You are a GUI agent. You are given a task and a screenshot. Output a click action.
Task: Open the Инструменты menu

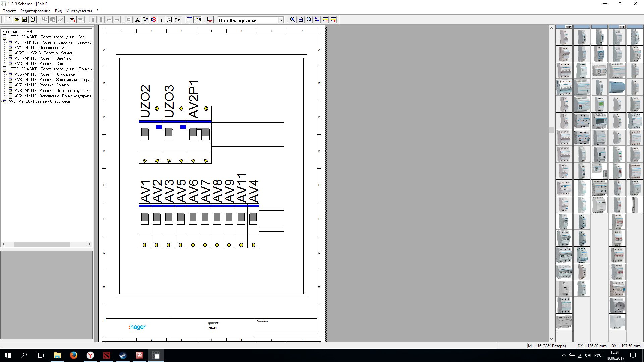(x=79, y=11)
